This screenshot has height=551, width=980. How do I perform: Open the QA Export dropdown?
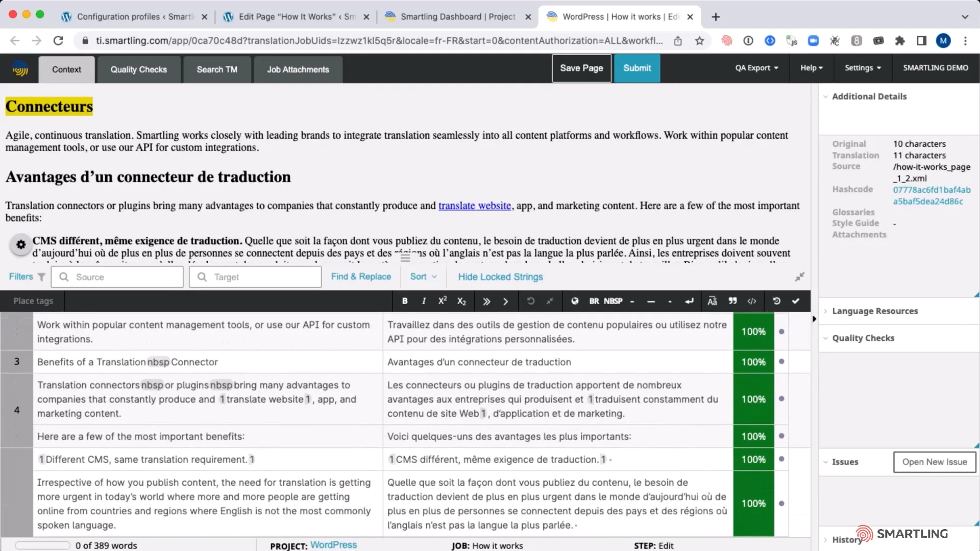click(756, 68)
